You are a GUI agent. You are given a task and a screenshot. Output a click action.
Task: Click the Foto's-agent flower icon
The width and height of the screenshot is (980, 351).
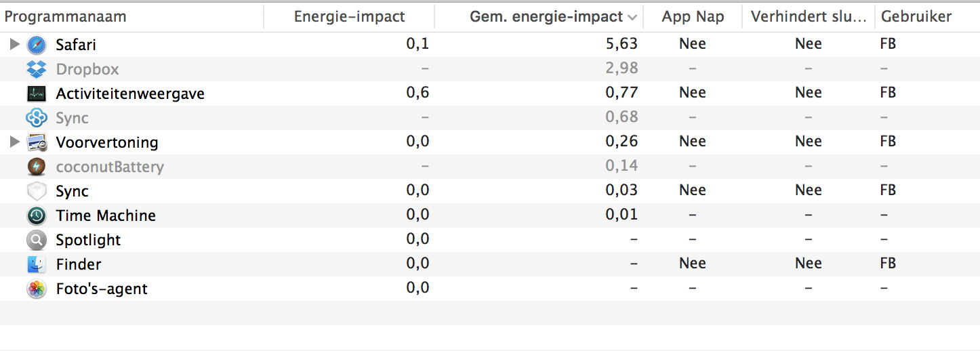coord(37,289)
